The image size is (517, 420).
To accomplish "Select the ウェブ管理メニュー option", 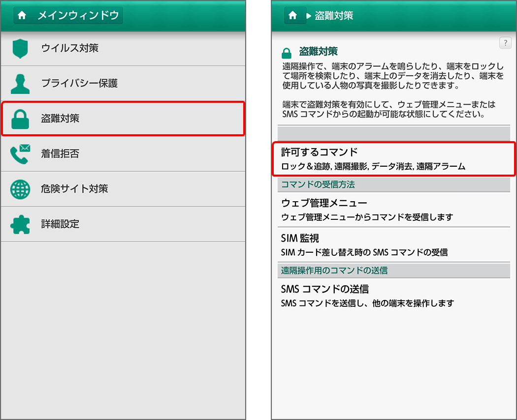I will 393,210.
